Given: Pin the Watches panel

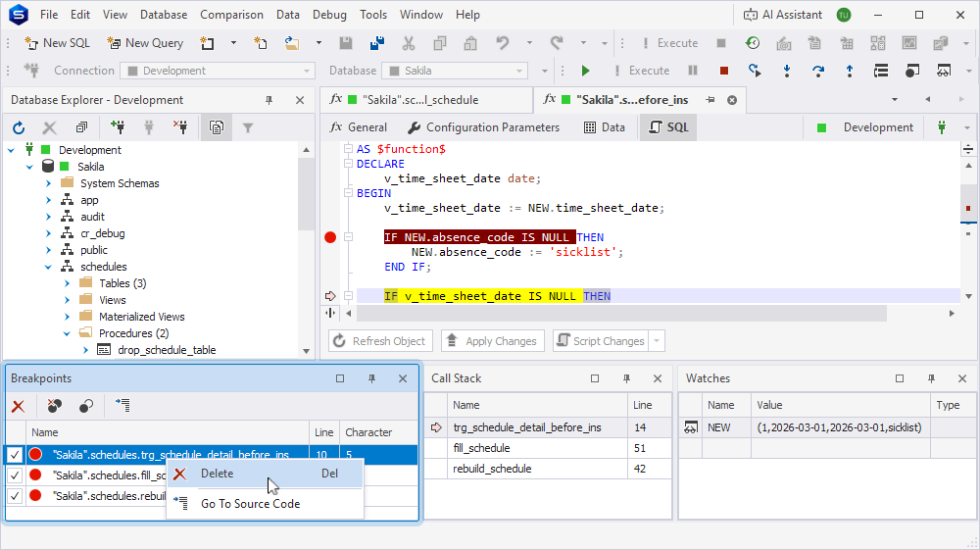Looking at the screenshot, I should 931,378.
